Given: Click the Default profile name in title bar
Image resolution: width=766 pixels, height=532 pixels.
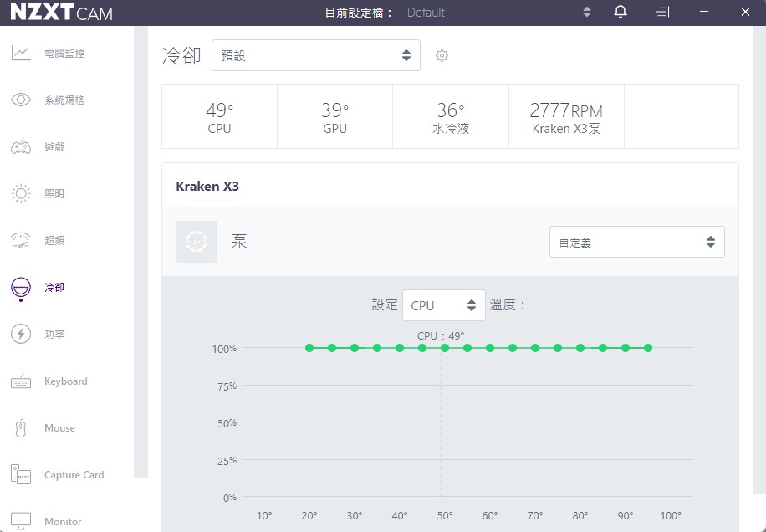Looking at the screenshot, I should 426,13.
